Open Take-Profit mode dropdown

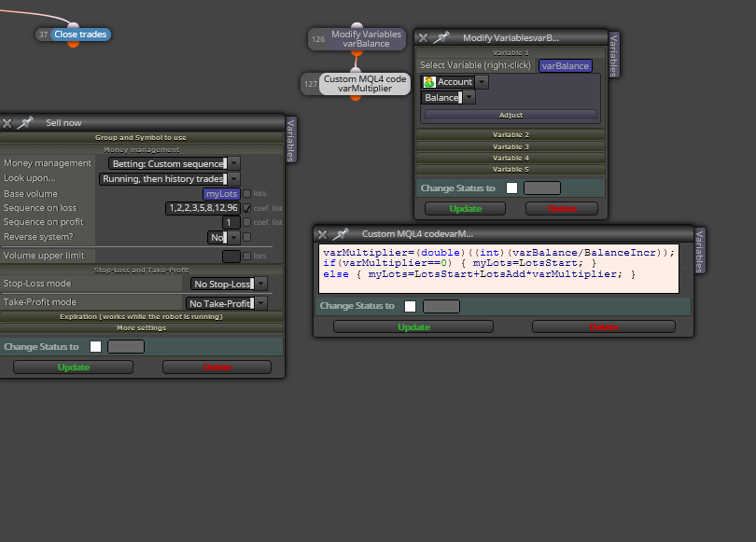[x=260, y=303]
